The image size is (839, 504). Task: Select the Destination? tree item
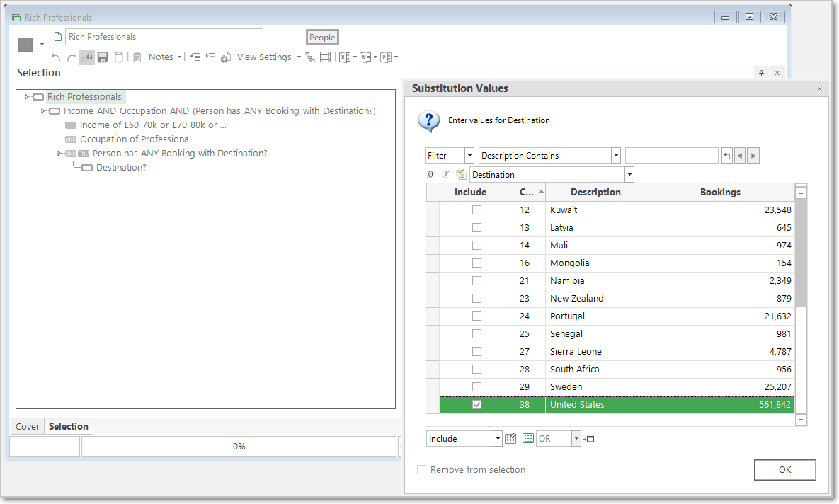point(121,168)
